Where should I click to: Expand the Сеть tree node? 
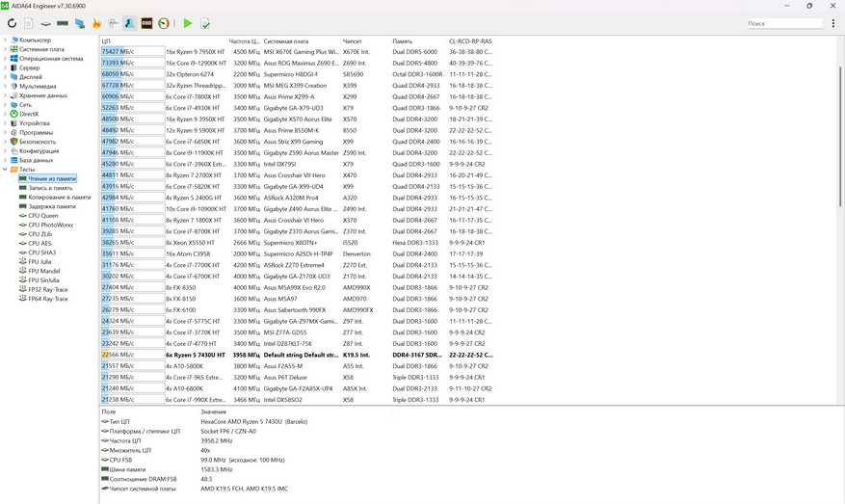(5, 105)
